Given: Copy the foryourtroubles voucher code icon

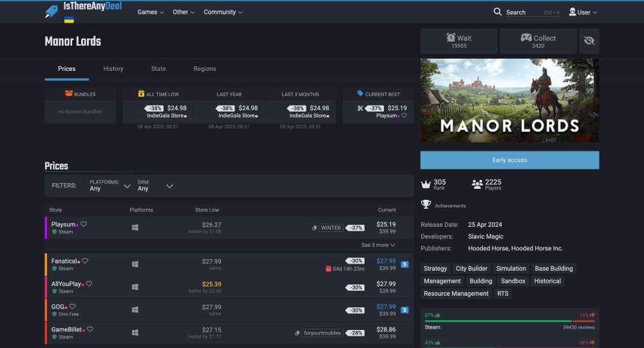Looking at the screenshot, I should click(x=297, y=333).
